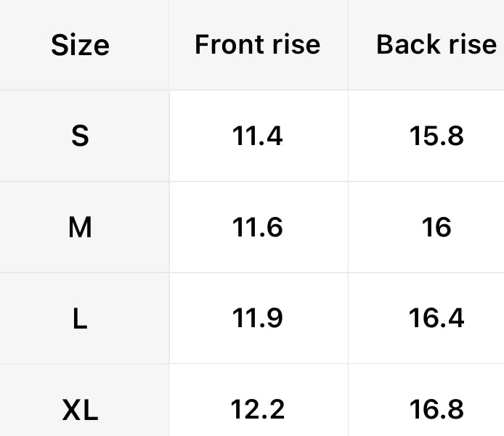Select the Back rise column header
The height and width of the screenshot is (436, 504).
[436, 45]
